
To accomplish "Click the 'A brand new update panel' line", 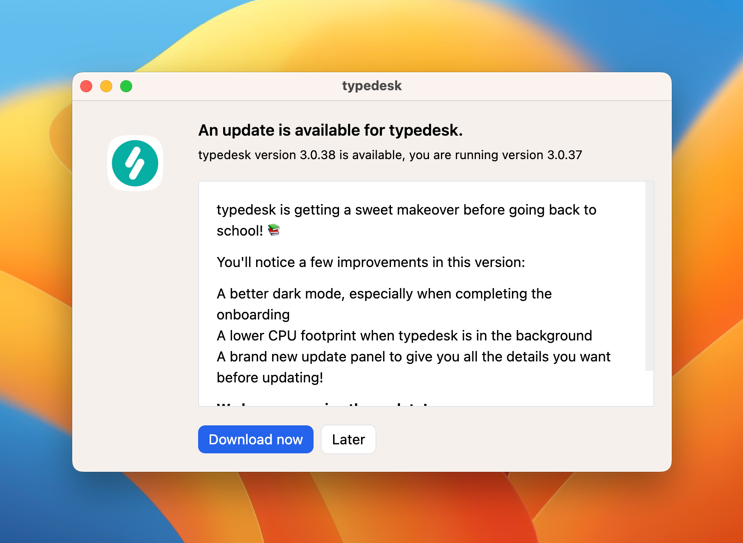I will [414, 367].
